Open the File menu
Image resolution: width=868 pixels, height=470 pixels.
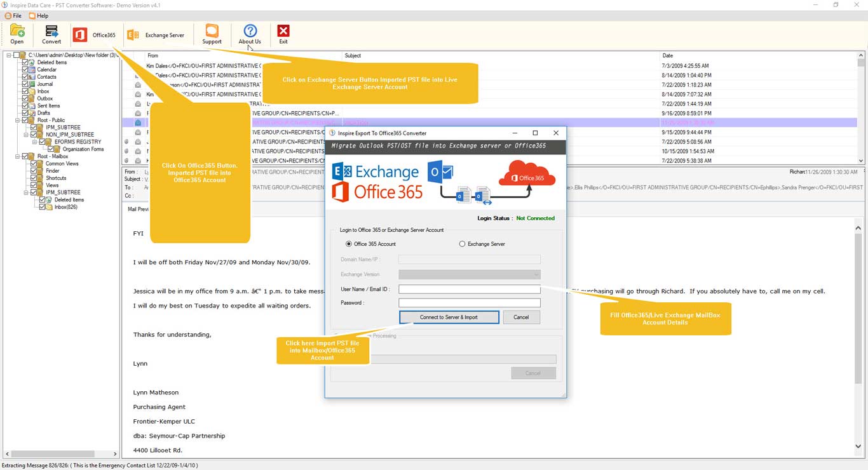point(13,16)
